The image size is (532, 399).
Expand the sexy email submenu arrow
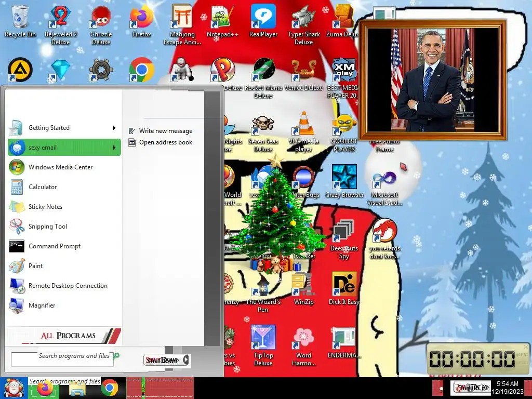pyautogui.click(x=114, y=148)
